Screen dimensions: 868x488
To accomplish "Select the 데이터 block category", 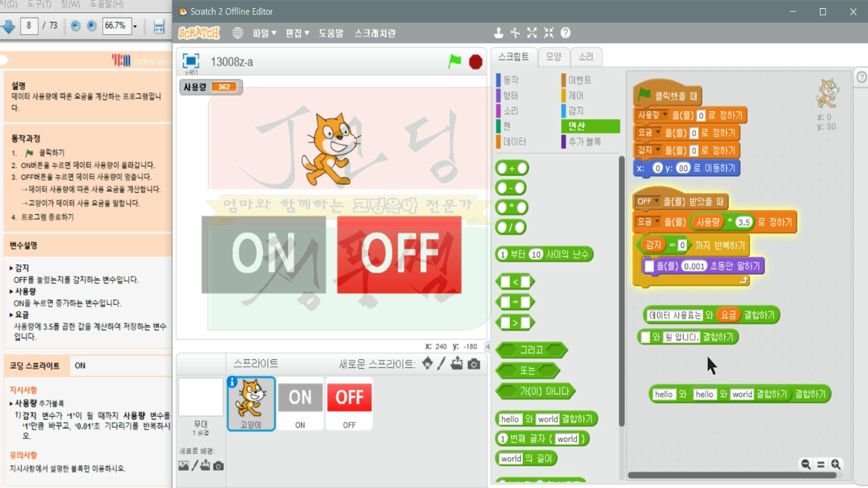I will tap(515, 142).
